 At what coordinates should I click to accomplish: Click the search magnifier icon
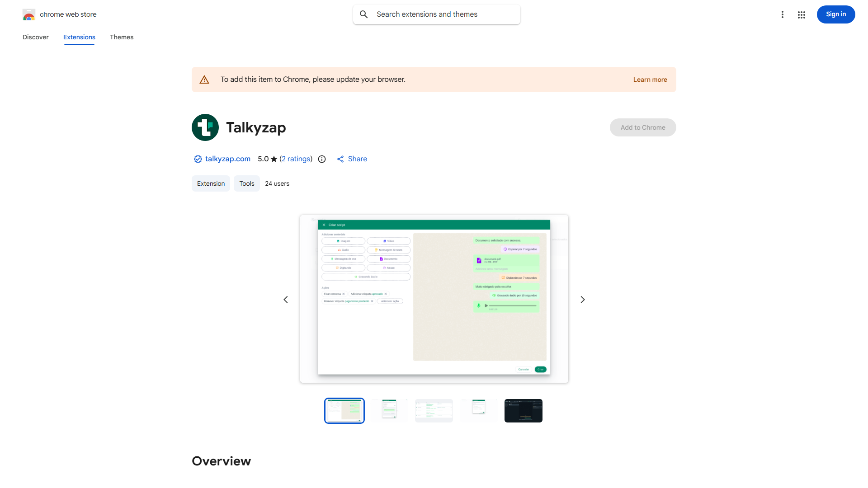click(x=363, y=14)
